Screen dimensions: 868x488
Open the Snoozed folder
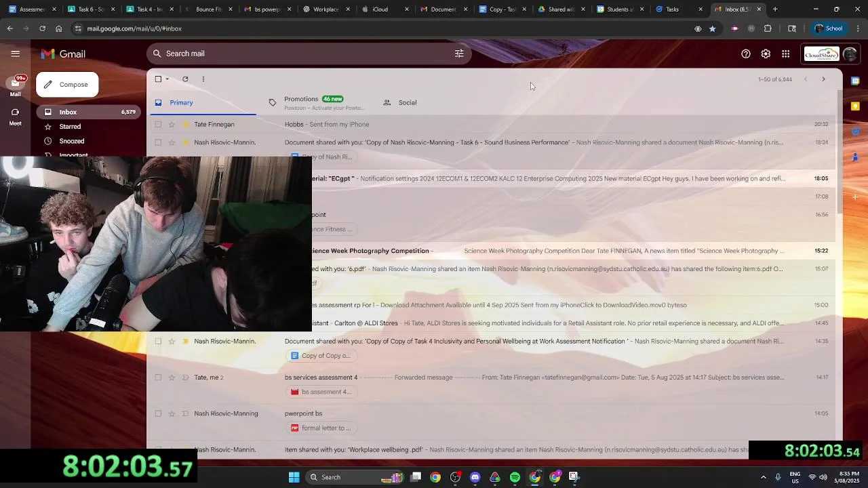[x=87, y=141]
